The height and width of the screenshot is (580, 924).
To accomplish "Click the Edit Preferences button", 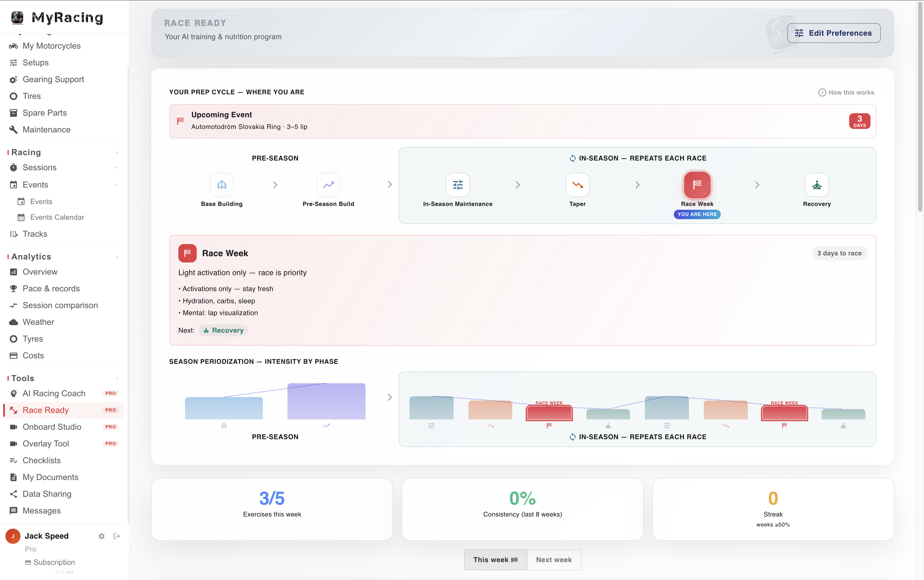I will pyautogui.click(x=833, y=33).
